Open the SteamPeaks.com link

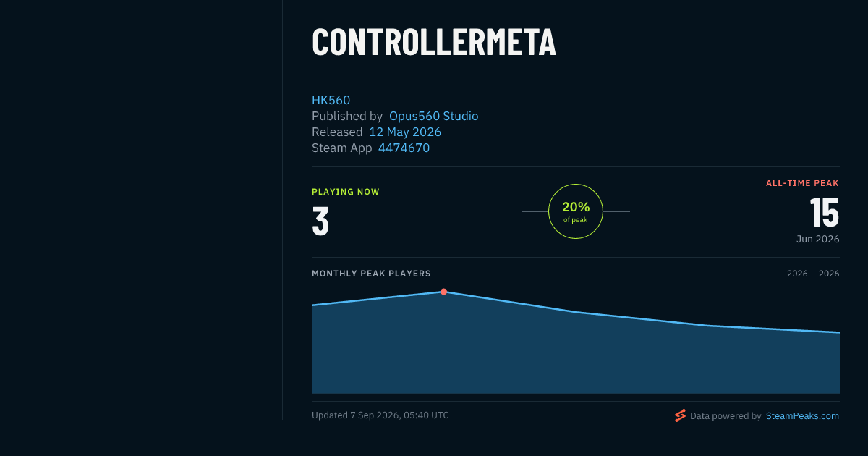coord(802,416)
